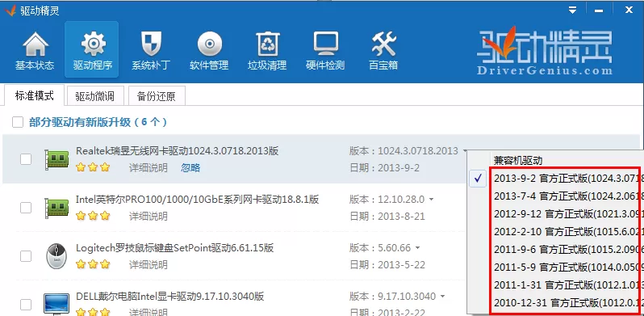Click the 日期：2013-9-2 text
Screen dimensions: 644x316
384,168
